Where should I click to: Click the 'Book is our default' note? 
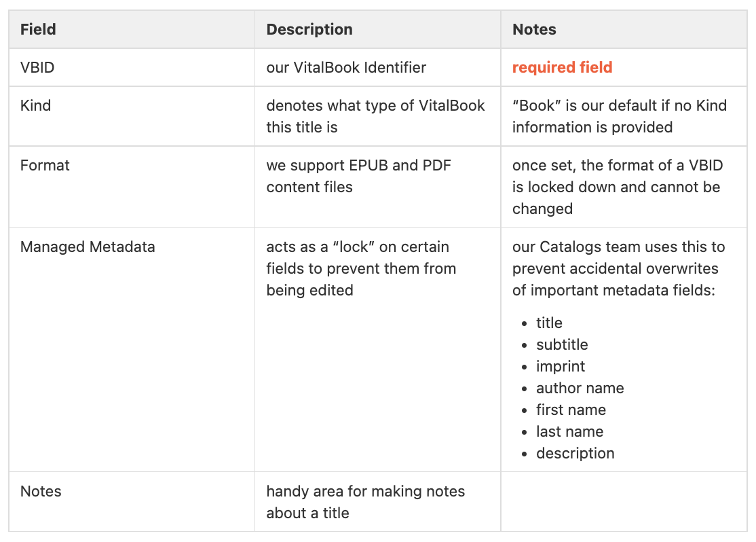click(x=619, y=116)
